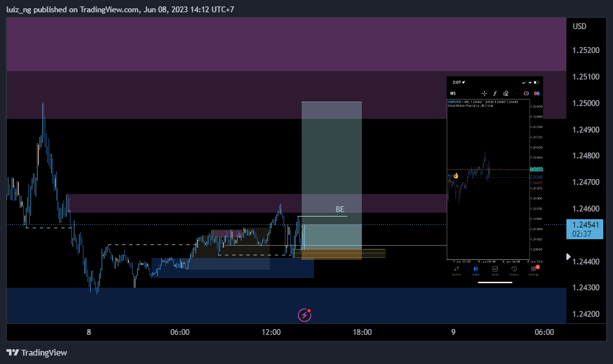Click the date label 9 on time axis
613x364 pixels.
click(453, 332)
